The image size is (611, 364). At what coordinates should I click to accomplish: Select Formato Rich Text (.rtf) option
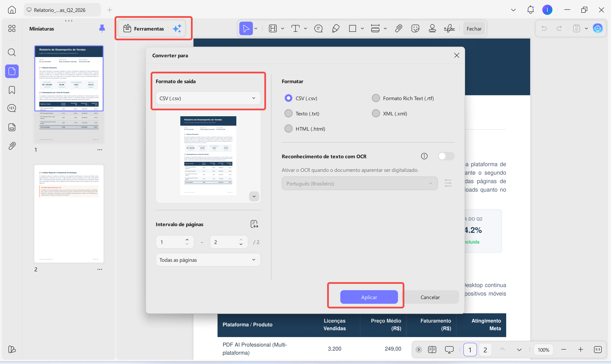[x=376, y=98]
